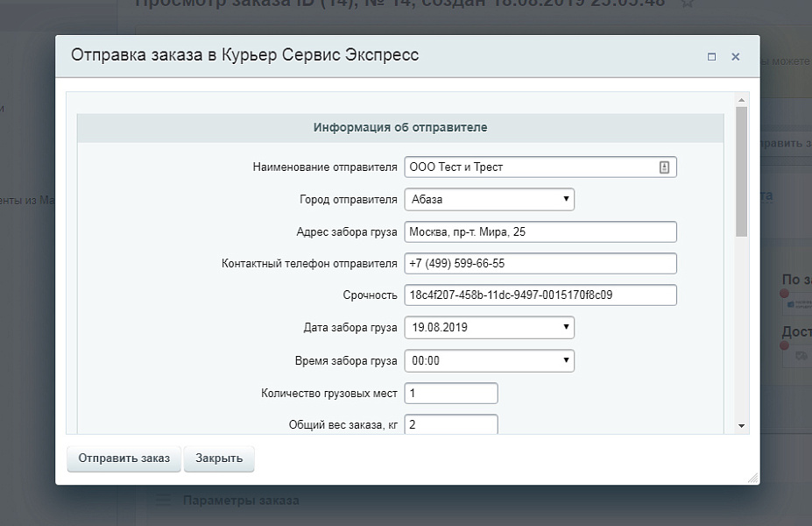This screenshot has height=526, width=812.
Task: Click the maximize icon on the dialog titlebar
Action: tap(710, 56)
